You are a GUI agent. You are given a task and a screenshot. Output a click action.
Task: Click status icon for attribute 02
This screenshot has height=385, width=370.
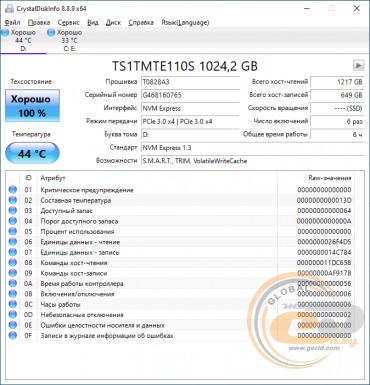pos(13,200)
